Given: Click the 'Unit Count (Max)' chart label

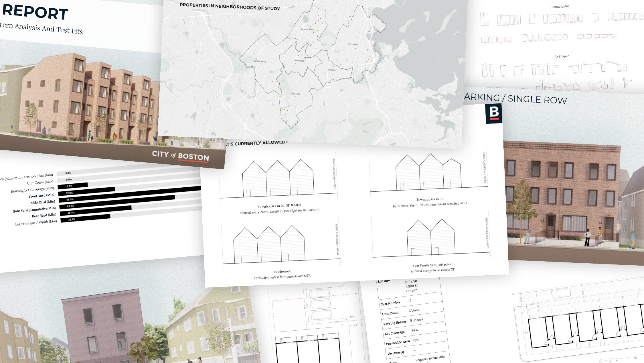Looking at the screenshot, I should [x=40, y=182].
